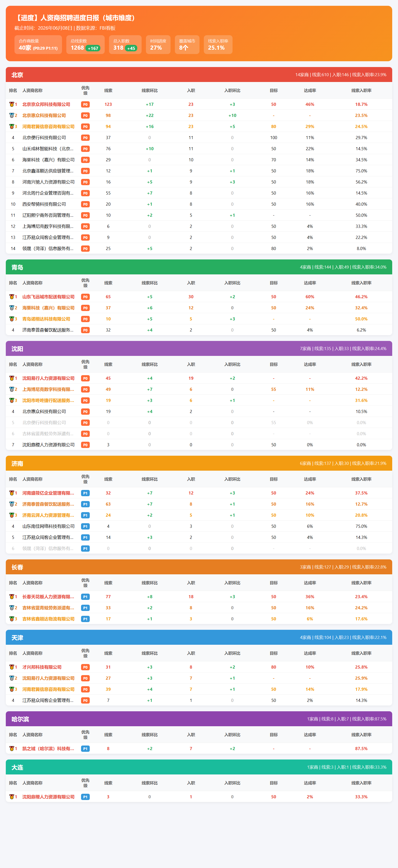Click bronze medal icon beside 河南君翼信息咨询有限公司 in 北京 table
Viewport: 398px width, 868px height.
(12, 127)
